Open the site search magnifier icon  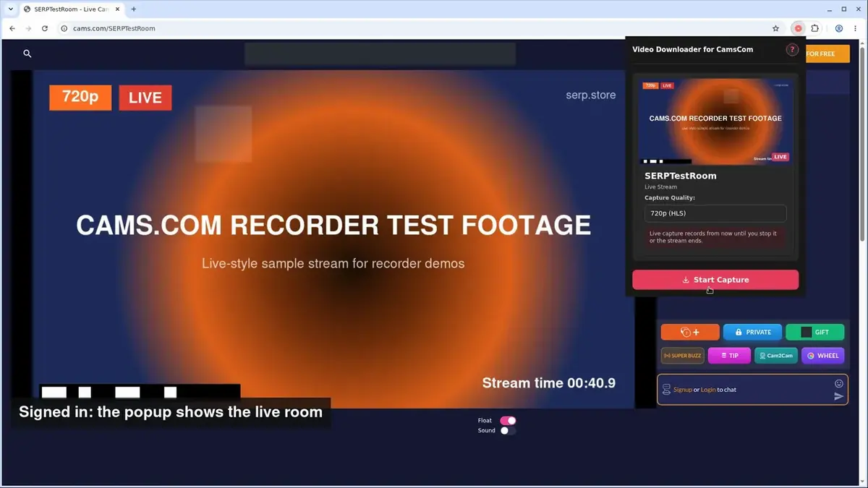click(27, 53)
